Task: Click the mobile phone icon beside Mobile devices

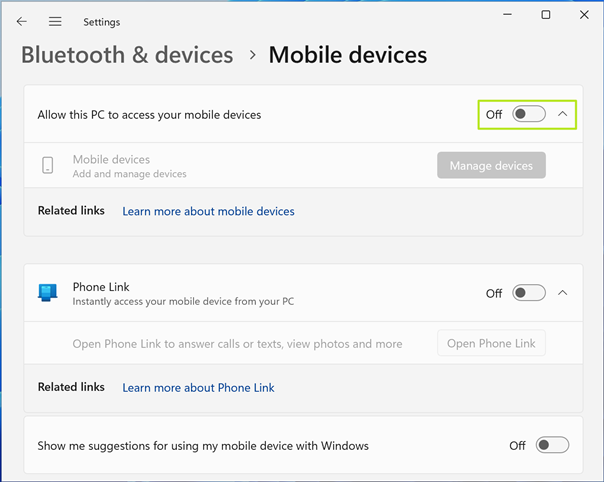Action: click(47, 165)
